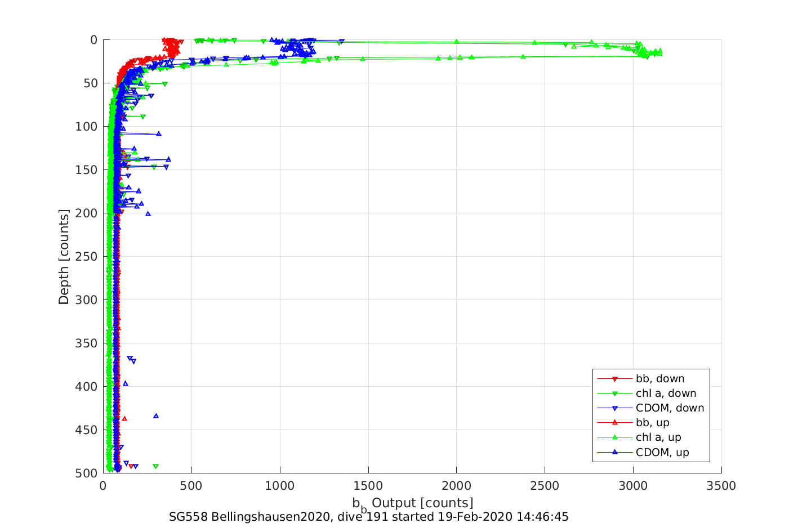The image size is (798, 532).
Task: Click the red down-triangle marker in legend
Action: point(615,379)
